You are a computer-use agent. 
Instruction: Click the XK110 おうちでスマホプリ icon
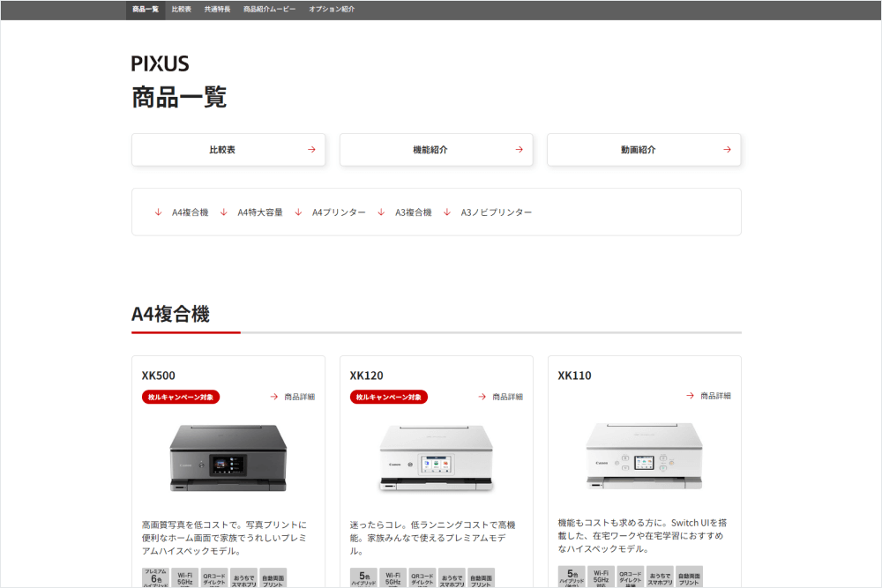pos(660,577)
